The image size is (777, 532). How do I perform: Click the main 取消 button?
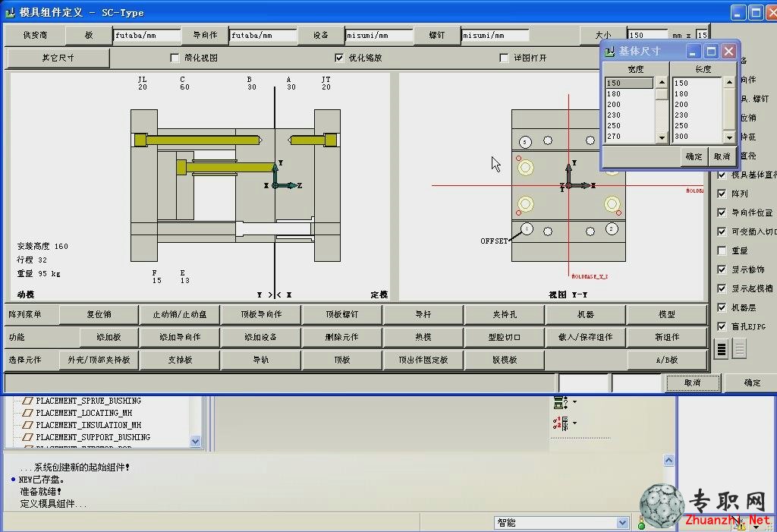pyautogui.click(x=693, y=382)
